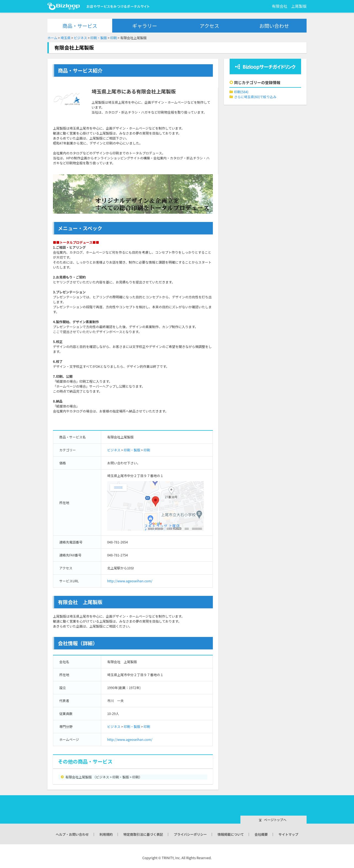Click FAX number 048-781-2754
Image resolution: width=354 pixels, height=868 pixels.
coord(117,555)
